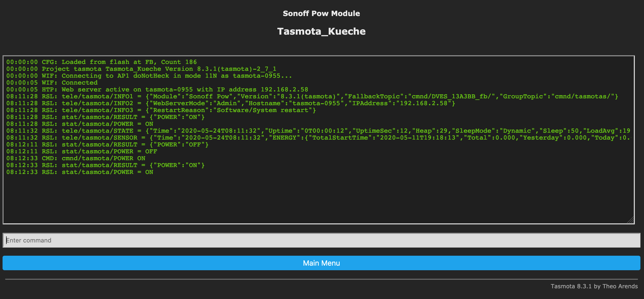The width and height of the screenshot is (644, 299).
Task: Click the last log line POWER = ON
Action: [x=80, y=172]
